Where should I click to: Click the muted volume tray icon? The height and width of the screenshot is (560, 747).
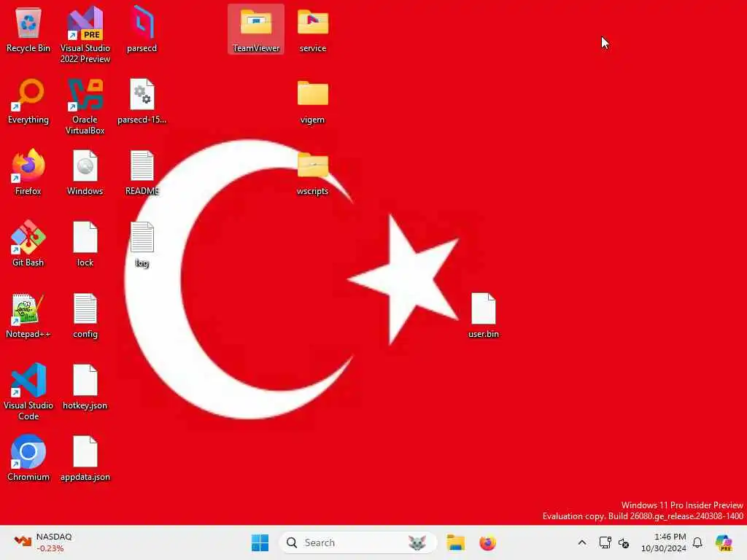(624, 542)
